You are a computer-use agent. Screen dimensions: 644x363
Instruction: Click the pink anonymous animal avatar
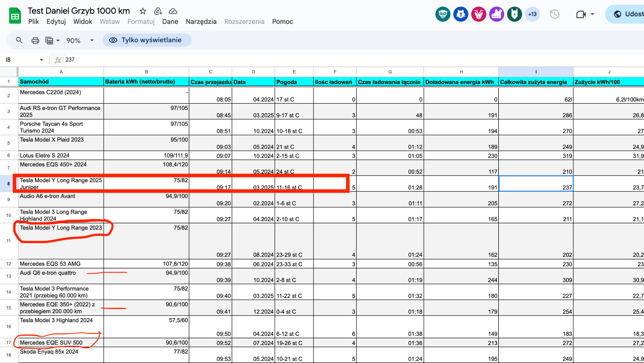coord(479,14)
